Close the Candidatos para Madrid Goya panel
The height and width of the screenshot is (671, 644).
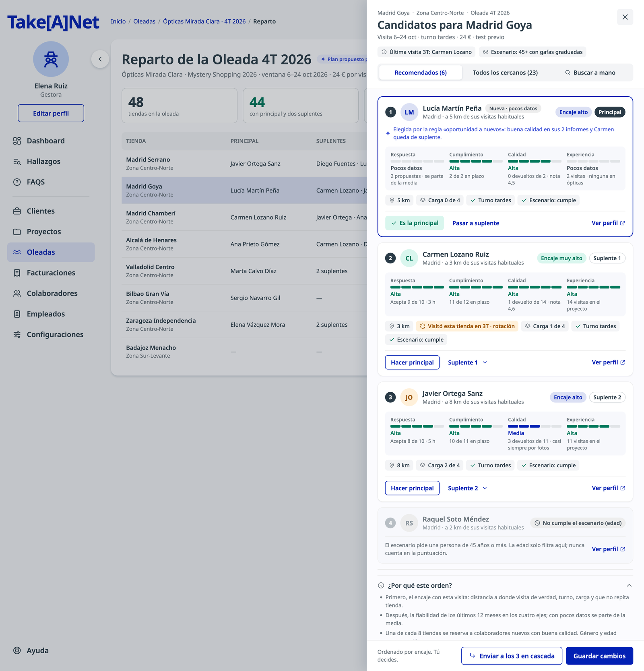pos(625,17)
